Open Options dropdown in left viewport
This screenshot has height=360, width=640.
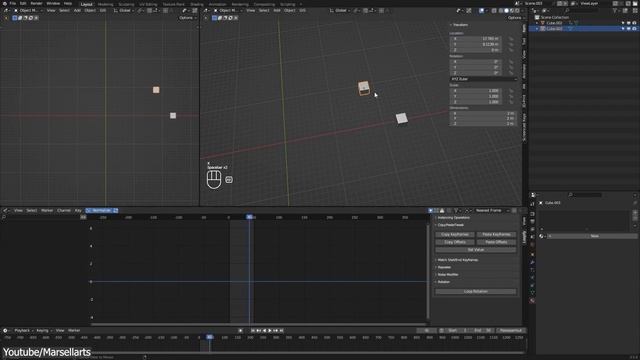tap(187, 18)
